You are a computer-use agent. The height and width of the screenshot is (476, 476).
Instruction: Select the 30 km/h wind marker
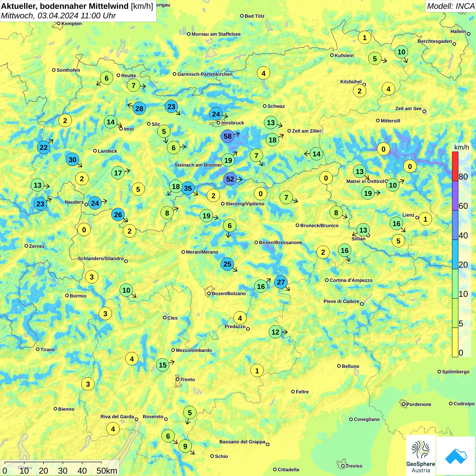point(72,160)
